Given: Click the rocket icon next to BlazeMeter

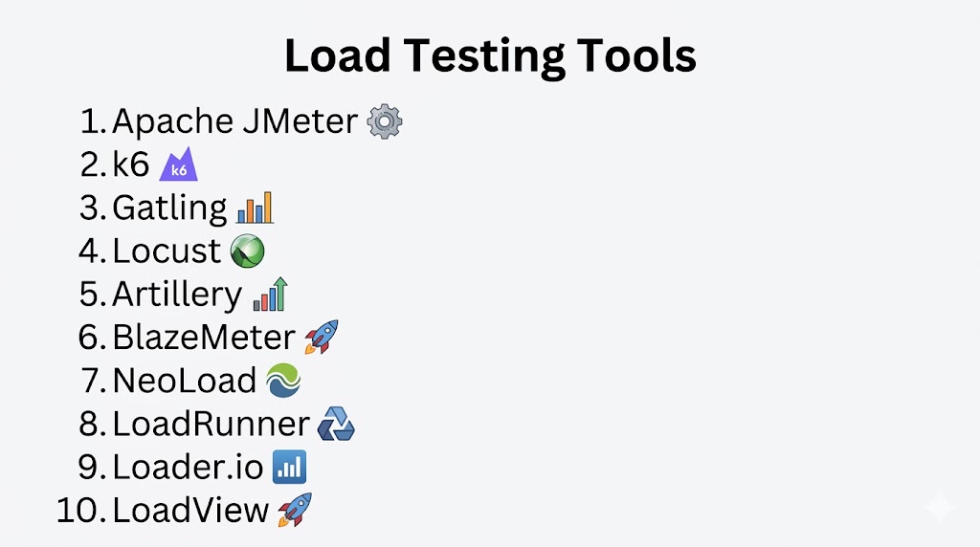Looking at the screenshot, I should pos(321,337).
